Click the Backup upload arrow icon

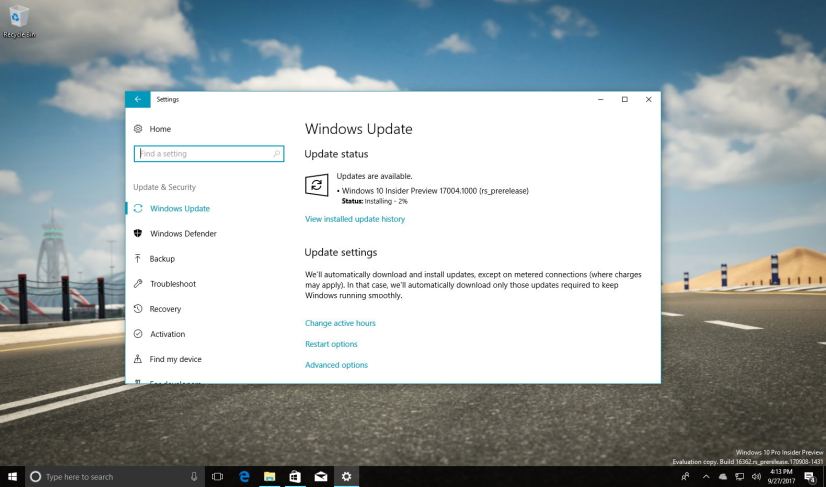(138, 259)
